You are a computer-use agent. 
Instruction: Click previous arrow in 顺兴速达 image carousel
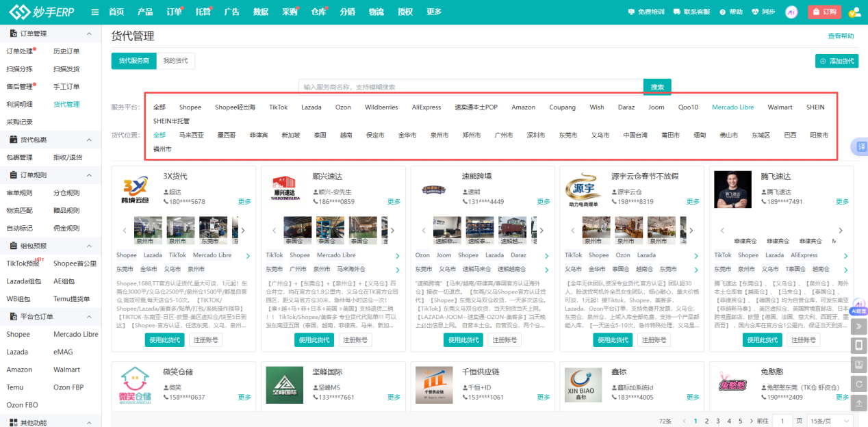coord(275,231)
